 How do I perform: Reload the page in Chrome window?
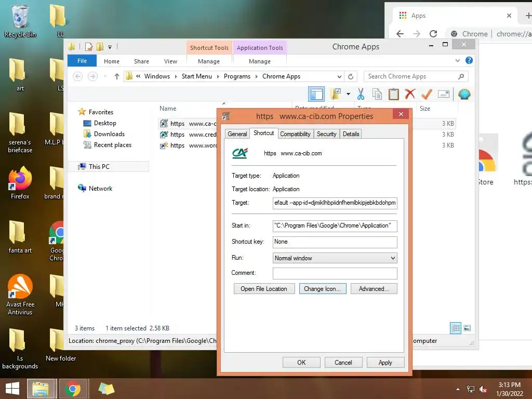(x=433, y=34)
